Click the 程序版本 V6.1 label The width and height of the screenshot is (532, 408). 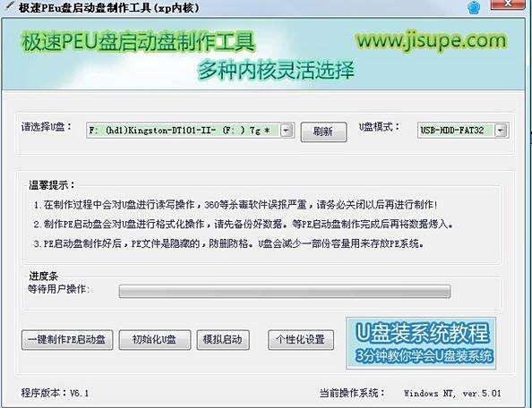coord(55,393)
